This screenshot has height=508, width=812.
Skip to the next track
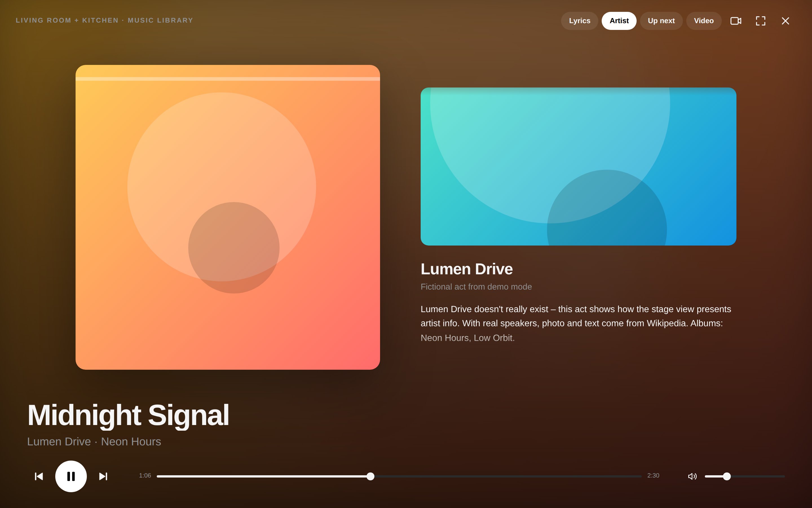pyautogui.click(x=103, y=476)
